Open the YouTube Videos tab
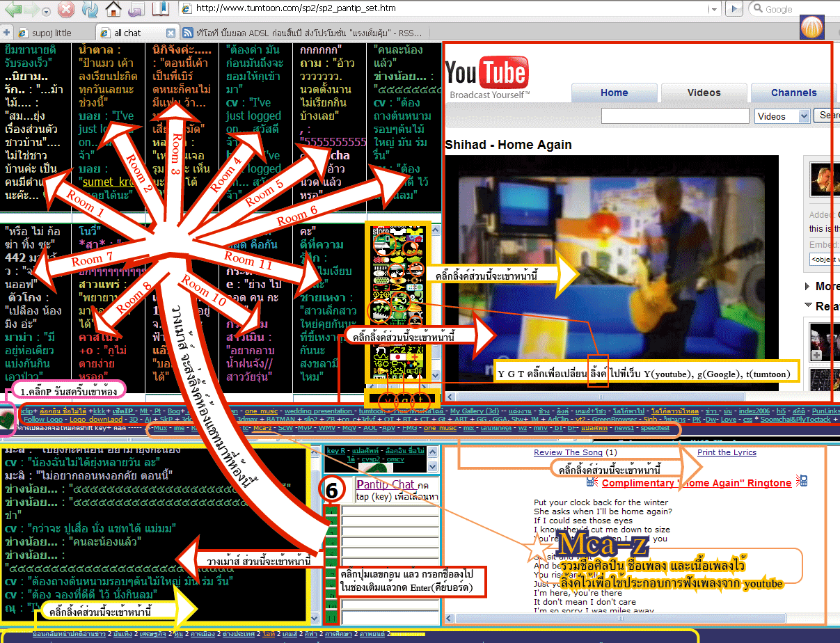Screen dimensions: 840x643 (x=704, y=93)
